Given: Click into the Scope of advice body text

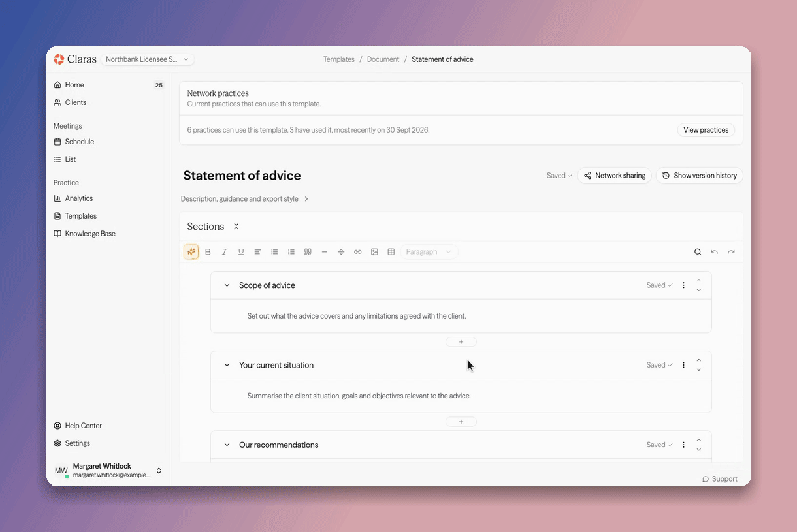Looking at the screenshot, I should (x=357, y=316).
